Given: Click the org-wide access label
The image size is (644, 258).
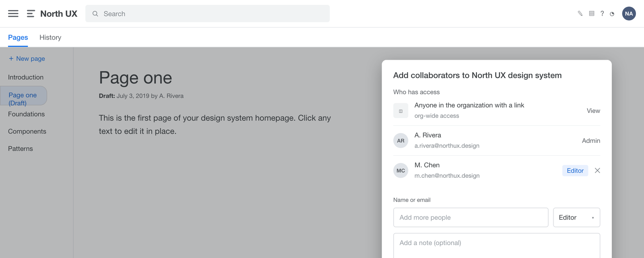Looking at the screenshot, I should coord(437,116).
